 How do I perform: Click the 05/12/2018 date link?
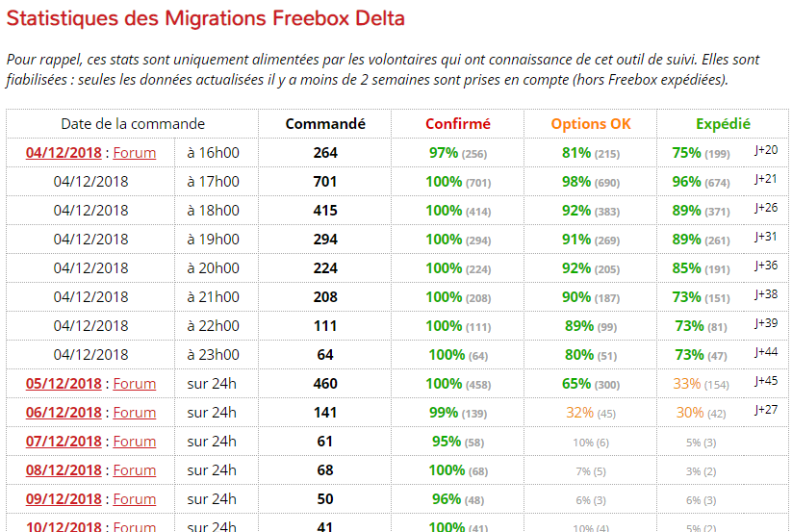64,383
